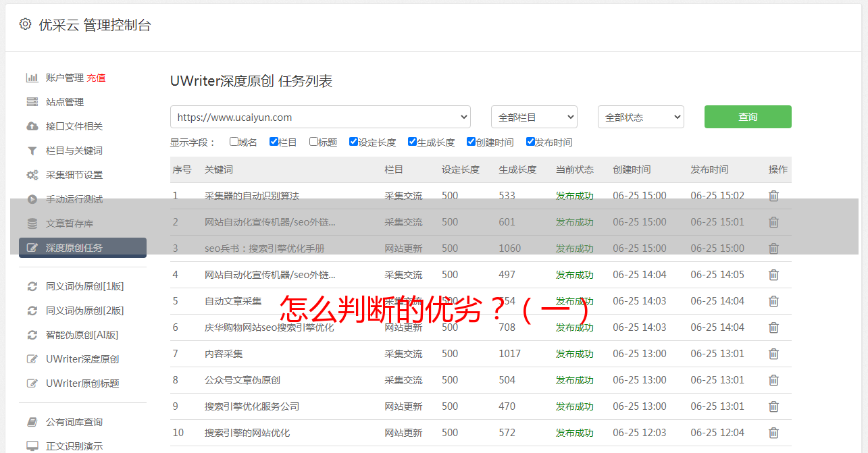Toggle the 标题 display field checkbox
868x453 pixels.
tap(313, 142)
